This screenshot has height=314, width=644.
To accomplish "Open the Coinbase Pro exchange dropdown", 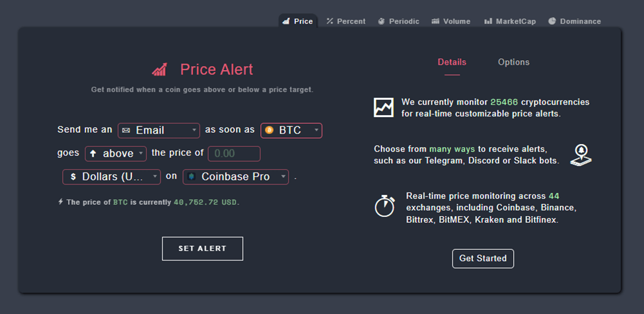I will pos(236,177).
